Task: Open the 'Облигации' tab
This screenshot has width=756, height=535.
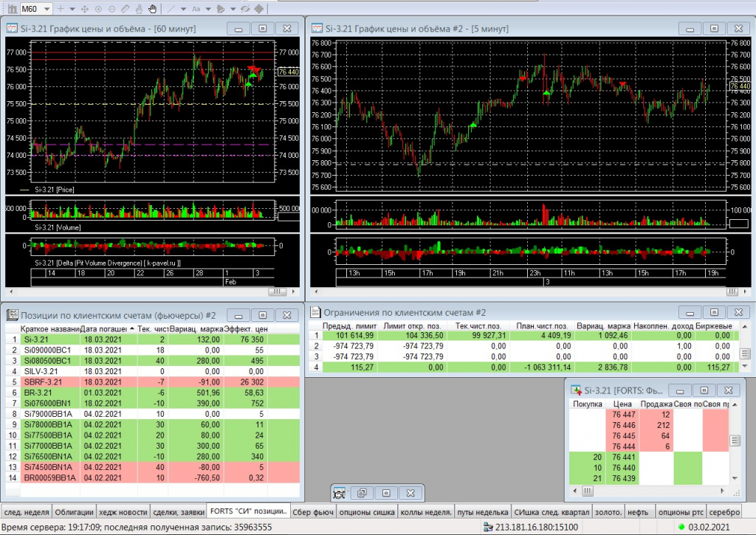Action: [x=74, y=512]
